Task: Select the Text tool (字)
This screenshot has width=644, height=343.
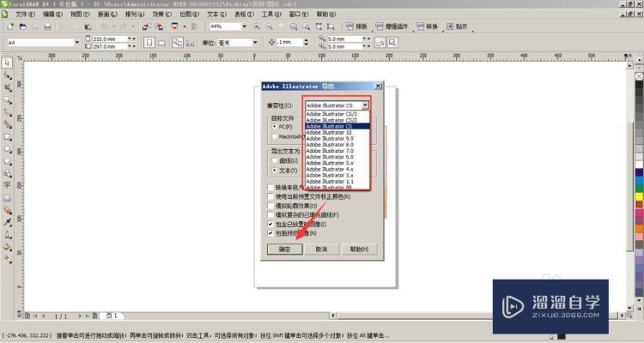Action: click(7, 185)
